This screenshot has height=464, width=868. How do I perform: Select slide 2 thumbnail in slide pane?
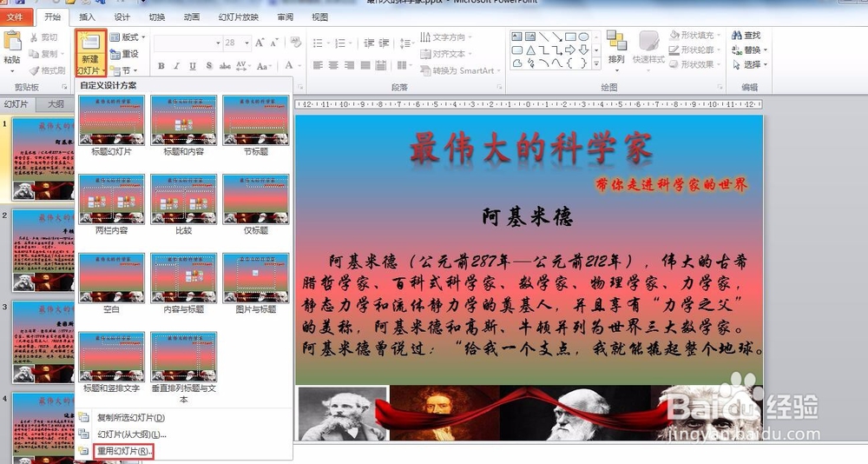tap(43, 250)
